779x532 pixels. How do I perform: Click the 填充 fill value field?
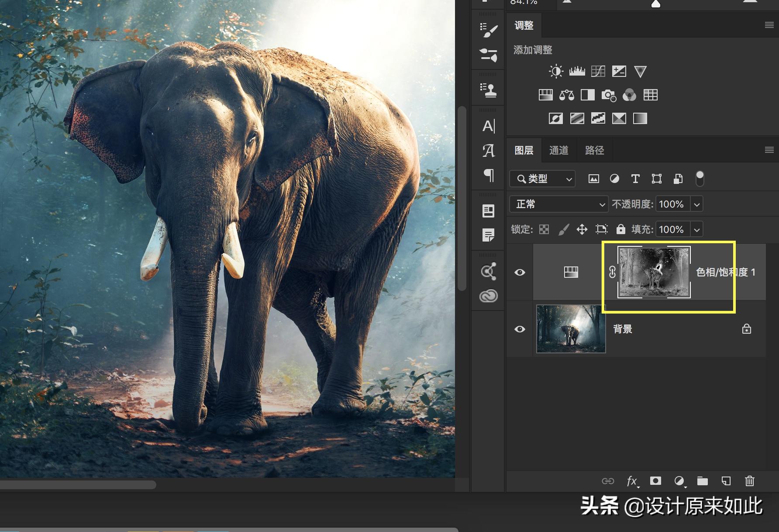[672, 229]
